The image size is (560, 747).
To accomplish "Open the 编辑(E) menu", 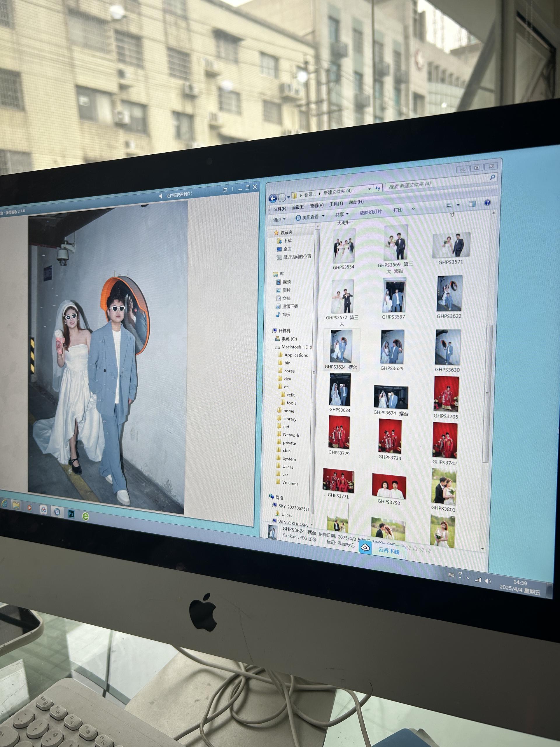I will pyautogui.click(x=298, y=207).
